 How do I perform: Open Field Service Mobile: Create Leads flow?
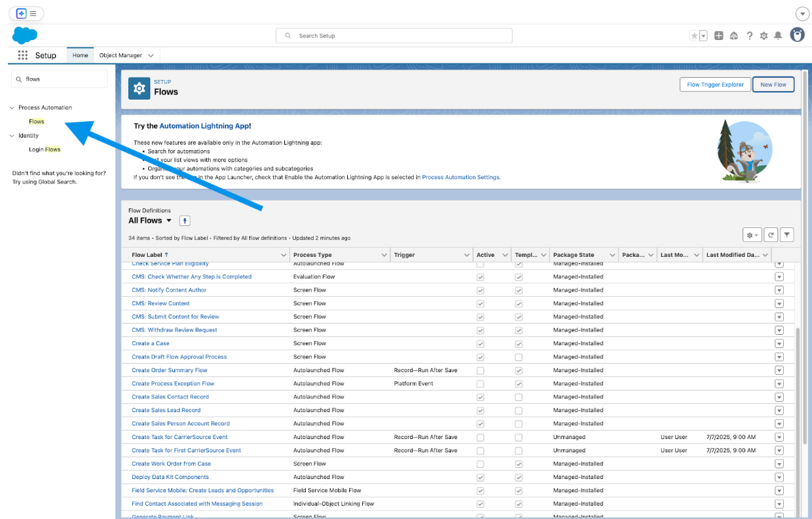(x=203, y=491)
